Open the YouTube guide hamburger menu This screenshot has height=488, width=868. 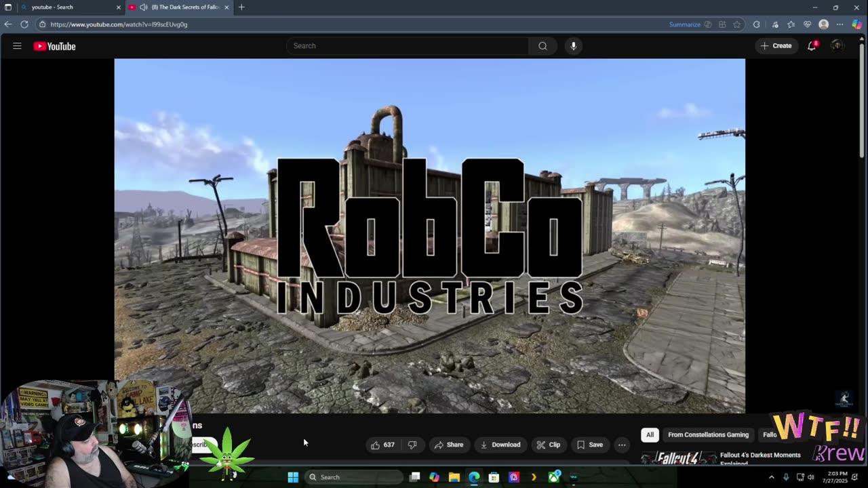17,46
